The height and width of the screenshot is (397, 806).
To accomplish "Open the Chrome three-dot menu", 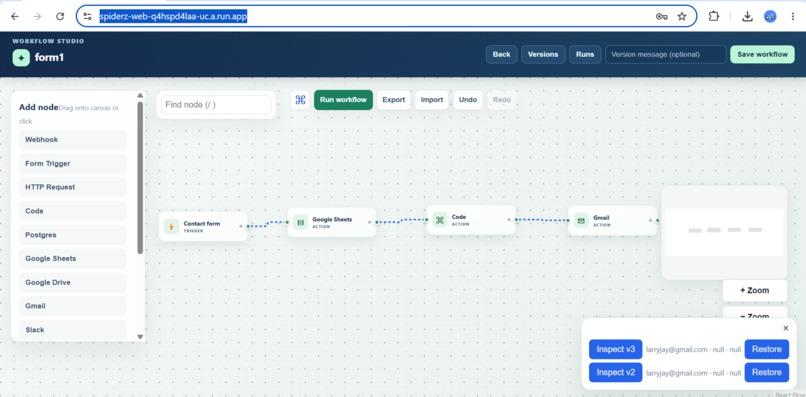I will [793, 16].
